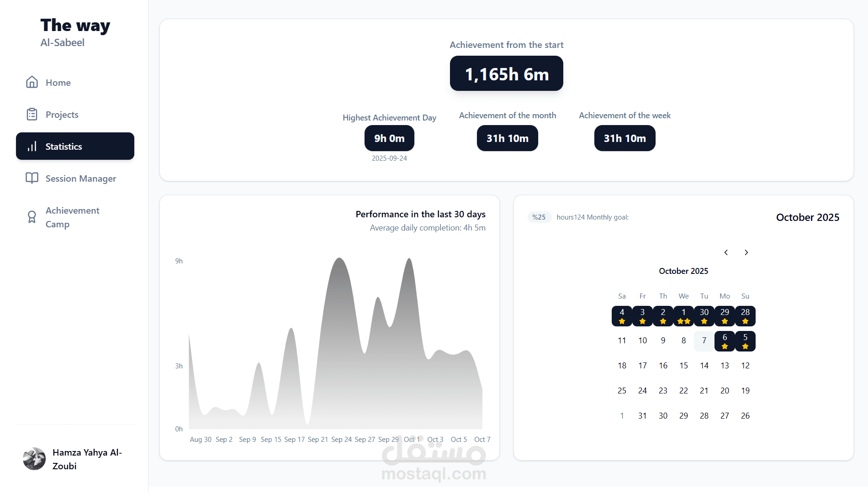Click the Oct 7 chart axis label
This screenshot has width=868, height=493.
(482, 440)
